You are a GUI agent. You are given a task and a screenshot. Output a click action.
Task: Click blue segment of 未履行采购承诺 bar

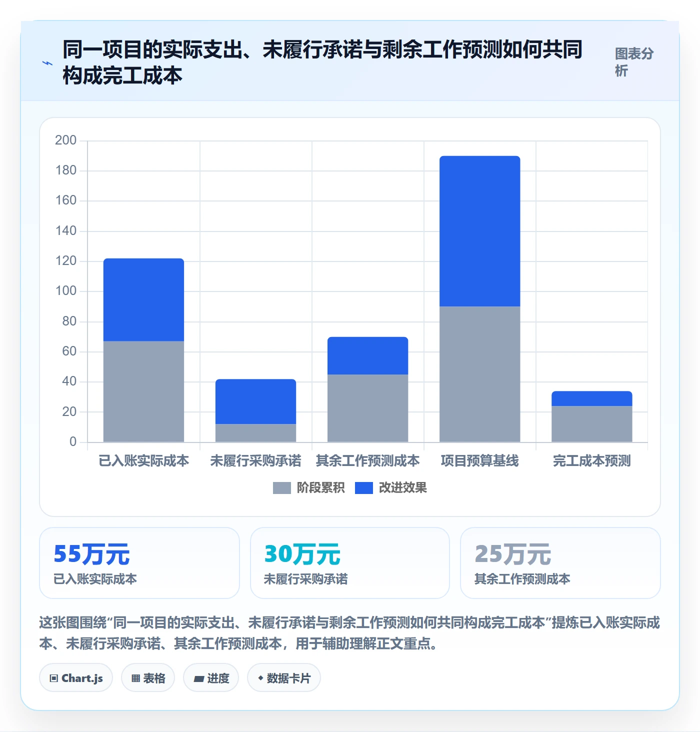pyautogui.click(x=255, y=401)
